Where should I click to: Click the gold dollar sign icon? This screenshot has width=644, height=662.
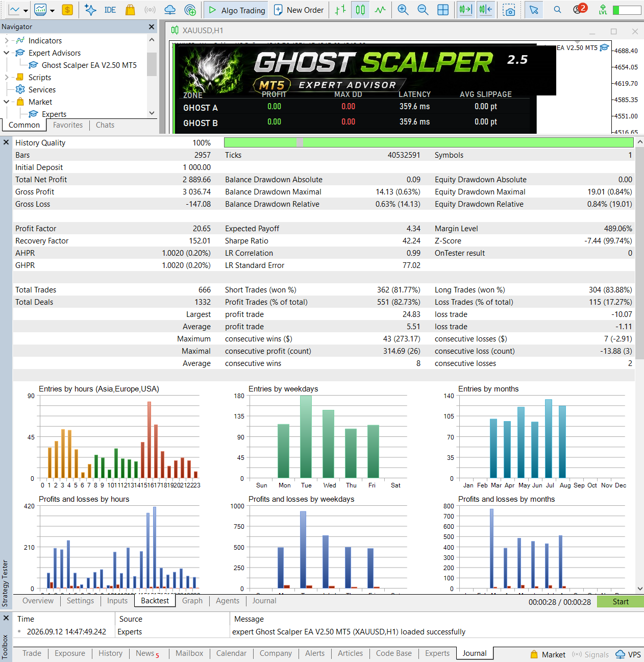coord(67,10)
